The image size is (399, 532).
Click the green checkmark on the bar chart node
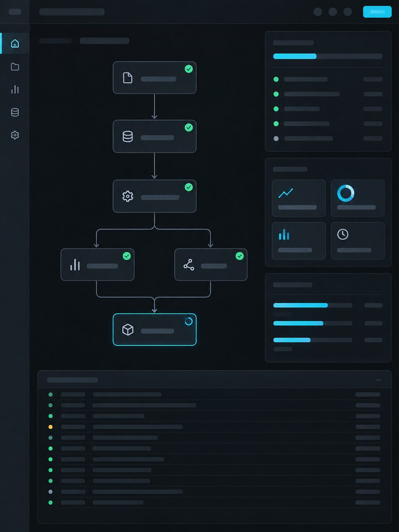[x=127, y=256]
